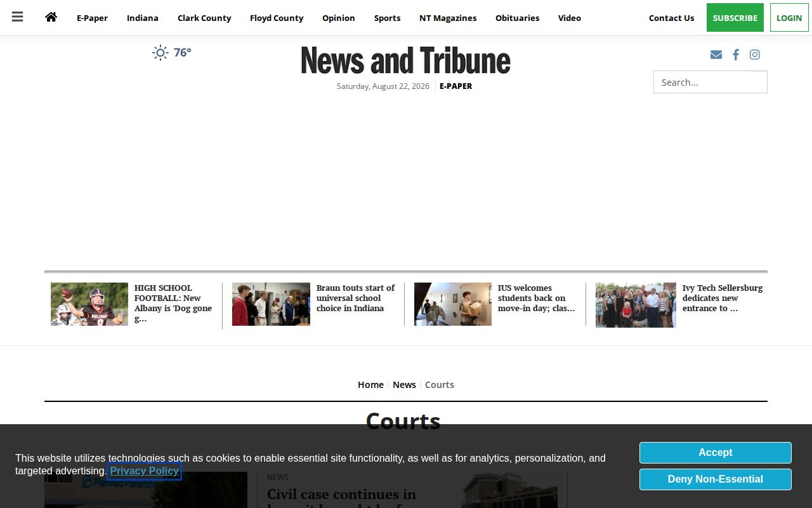Open the email envelope icon
Viewport: 812px width, 508px height.
click(x=716, y=55)
